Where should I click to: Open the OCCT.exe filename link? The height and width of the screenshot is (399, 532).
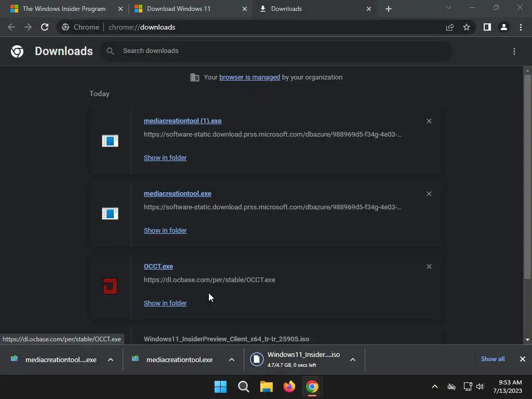[x=158, y=267]
